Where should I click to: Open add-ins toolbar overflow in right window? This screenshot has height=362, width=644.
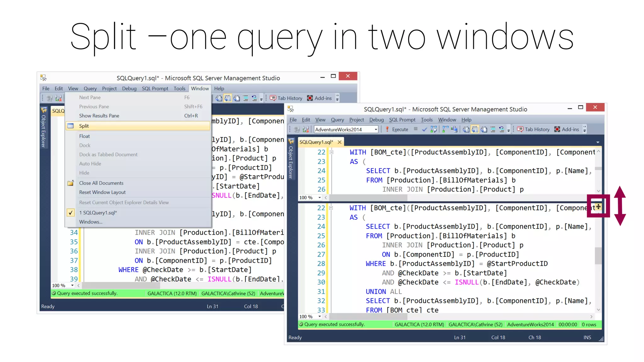coord(584,129)
